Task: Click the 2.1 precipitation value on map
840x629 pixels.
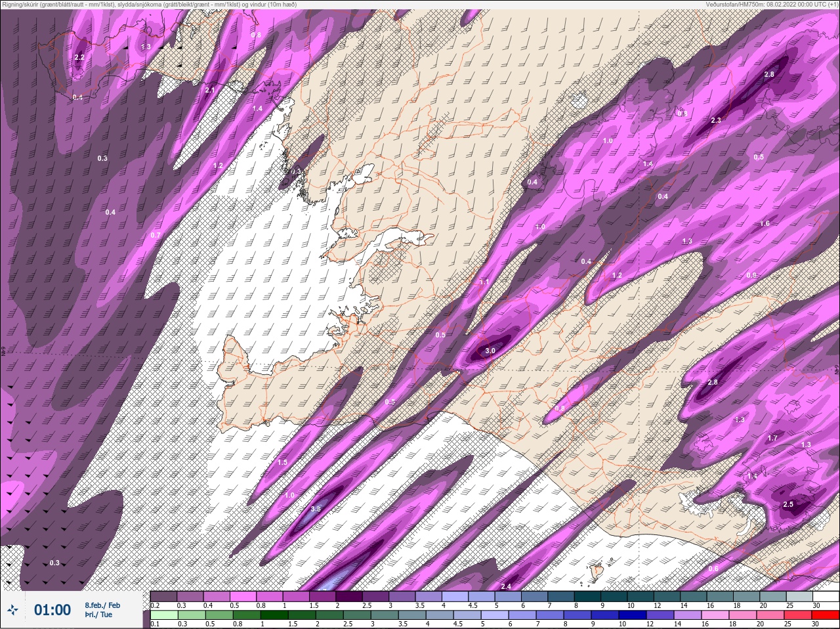Action: 210,90
